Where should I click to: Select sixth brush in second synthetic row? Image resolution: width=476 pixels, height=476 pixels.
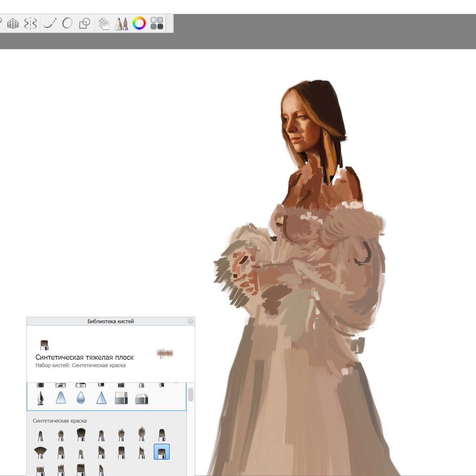[x=142, y=452]
